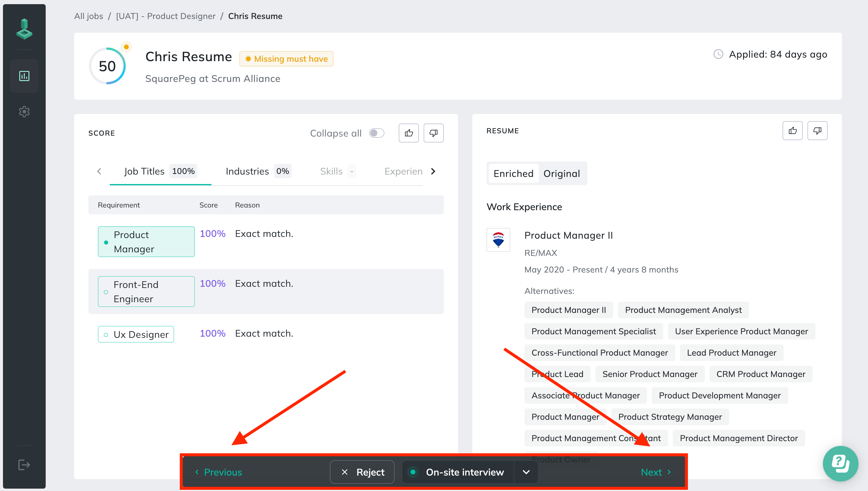Click the Product Strategy Manager tag
868x491 pixels.
(670, 417)
